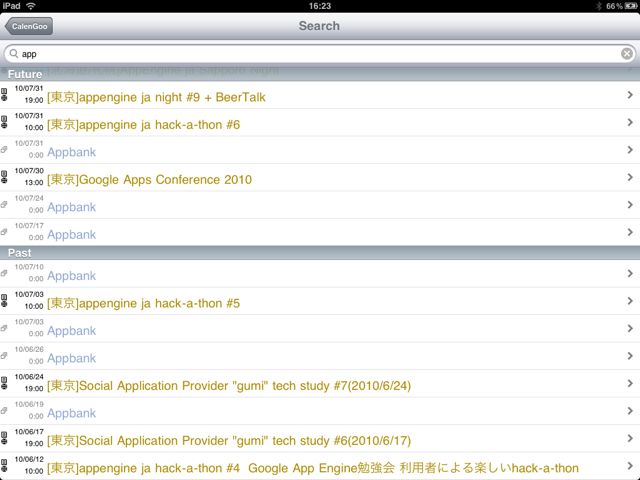The width and height of the screenshot is (640, 480).
Task: Tap calendar icon beside appengine ja night #9
Action: [x=4, y=95]
